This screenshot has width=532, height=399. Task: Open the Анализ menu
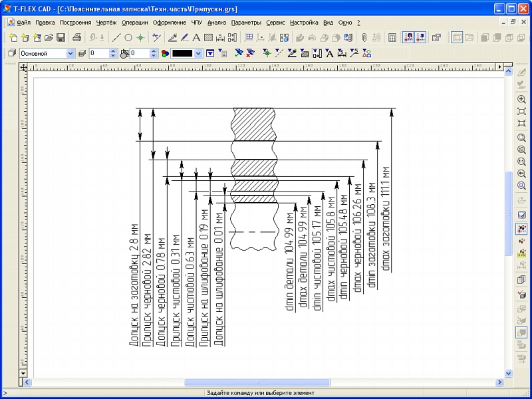(217, 23)
